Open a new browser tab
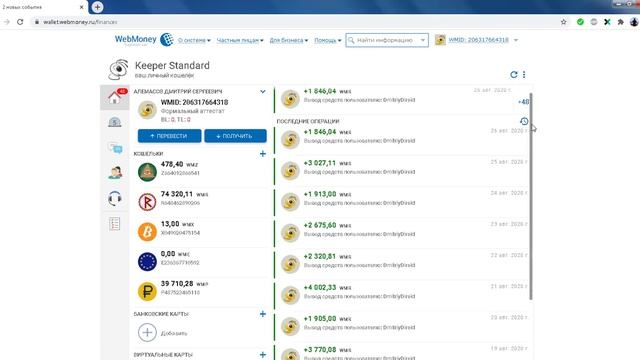Viewport: 640px width, 360px height. 97,7
